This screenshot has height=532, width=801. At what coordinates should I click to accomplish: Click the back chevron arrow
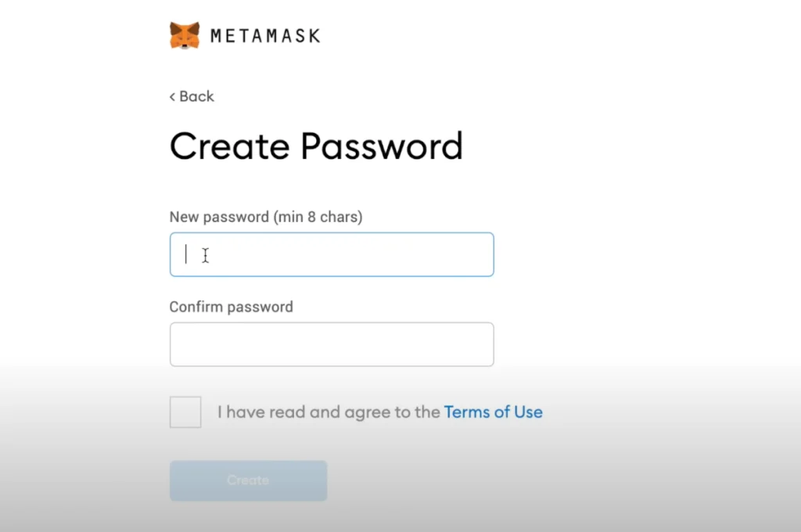click(x=172, y=97)
